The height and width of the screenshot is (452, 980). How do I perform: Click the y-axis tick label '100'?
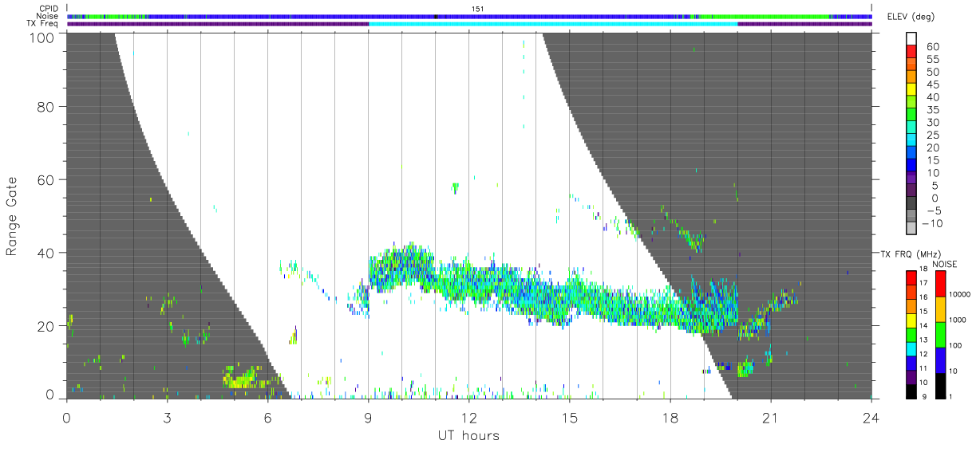(42, 37)
